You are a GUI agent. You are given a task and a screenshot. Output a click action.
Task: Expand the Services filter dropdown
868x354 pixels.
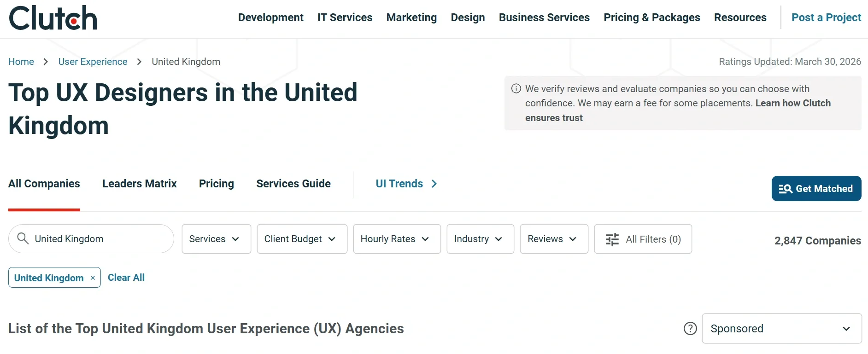pos(216,239)
